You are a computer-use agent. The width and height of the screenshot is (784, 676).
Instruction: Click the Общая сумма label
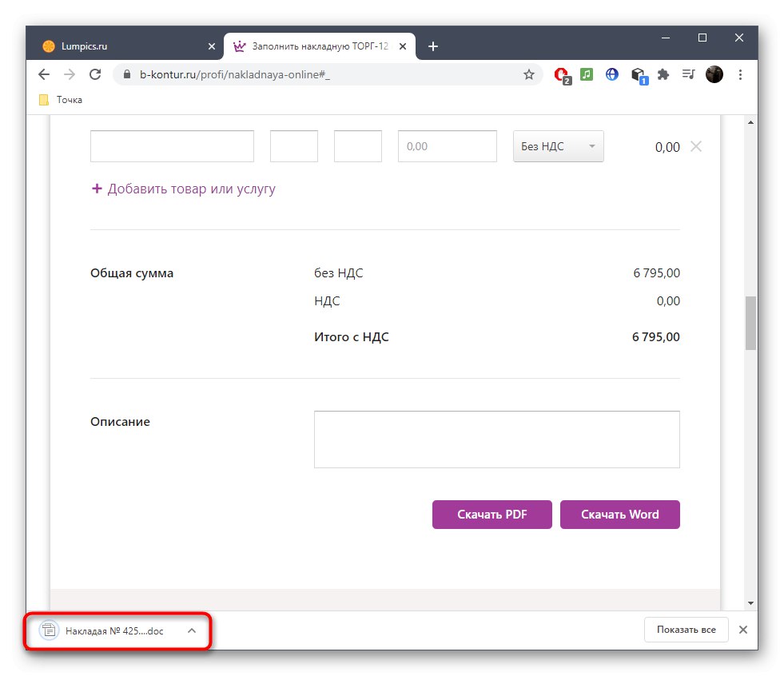point(132,273)
